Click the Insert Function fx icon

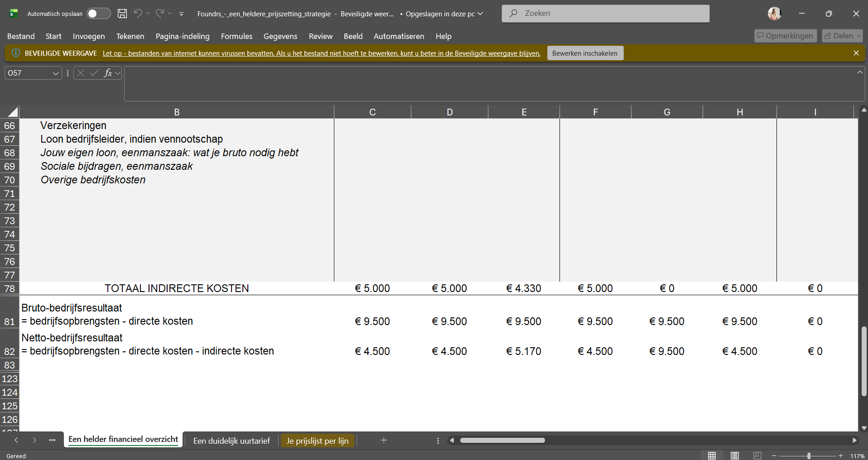(x=108, y=73)
